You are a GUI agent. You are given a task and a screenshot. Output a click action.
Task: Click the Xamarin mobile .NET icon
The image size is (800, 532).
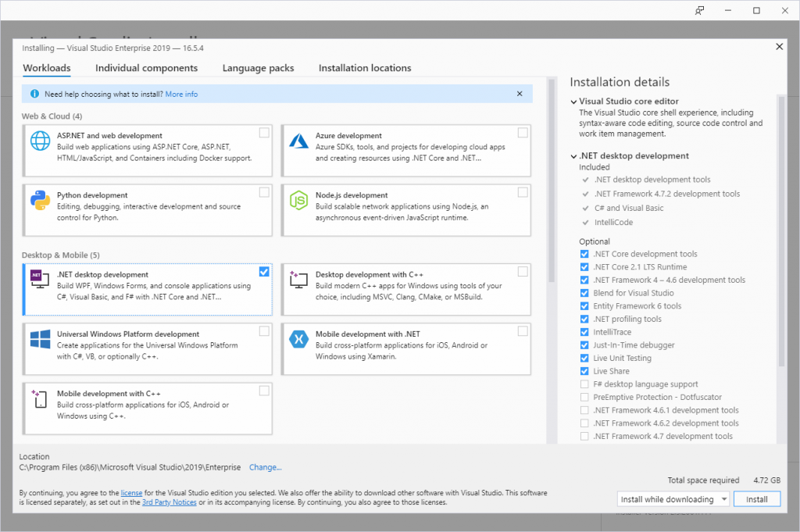click(298, 339)
